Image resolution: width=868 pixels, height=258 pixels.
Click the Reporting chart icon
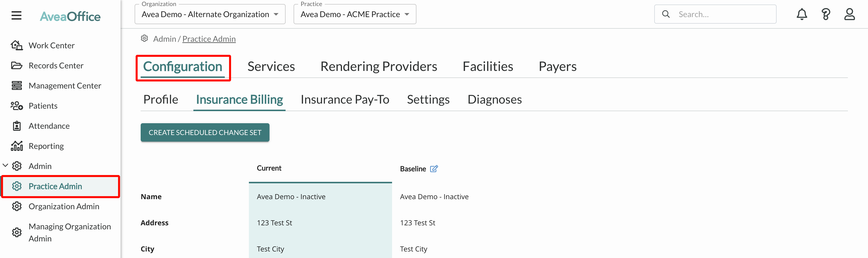point(17,146)
